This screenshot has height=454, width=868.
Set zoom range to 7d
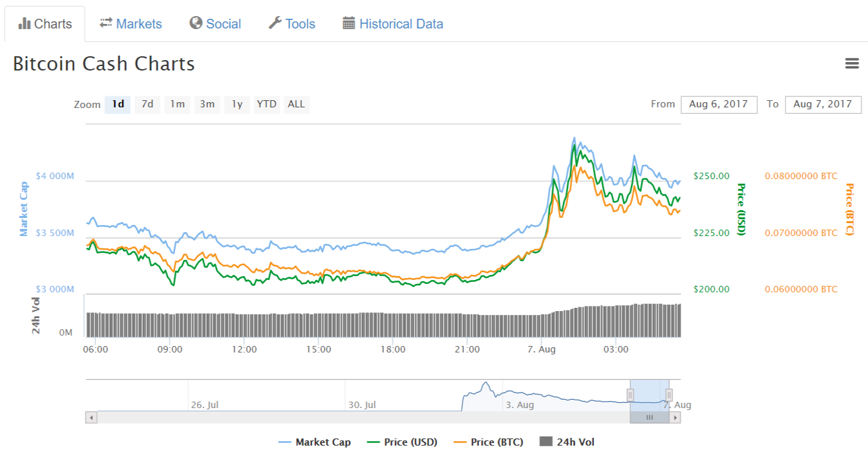pyautogui.click(x=147, y=104)
